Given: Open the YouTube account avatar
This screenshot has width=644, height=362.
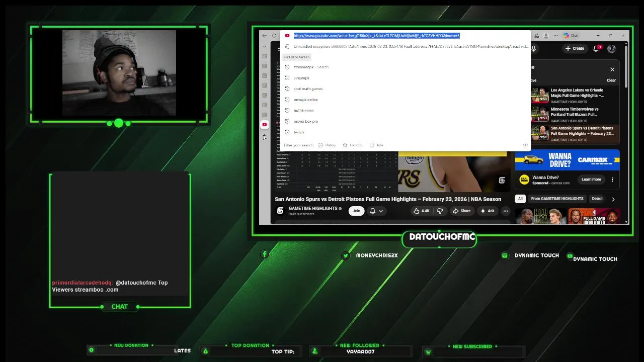Looking at the screenshot, I should [x=611, y=48].
